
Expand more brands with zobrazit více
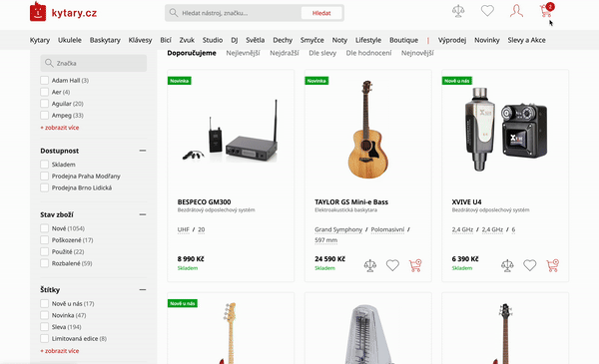(x=60, y=128)
